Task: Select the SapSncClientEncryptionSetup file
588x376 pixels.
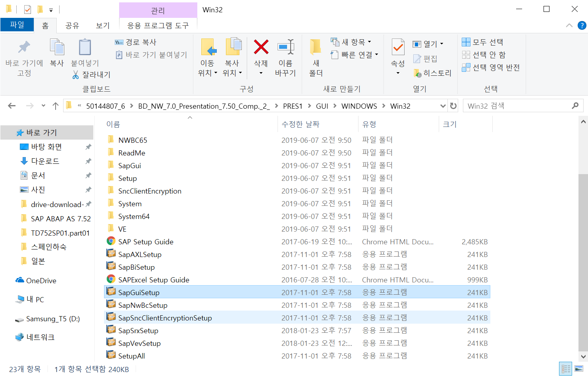Action: (297, 318)
